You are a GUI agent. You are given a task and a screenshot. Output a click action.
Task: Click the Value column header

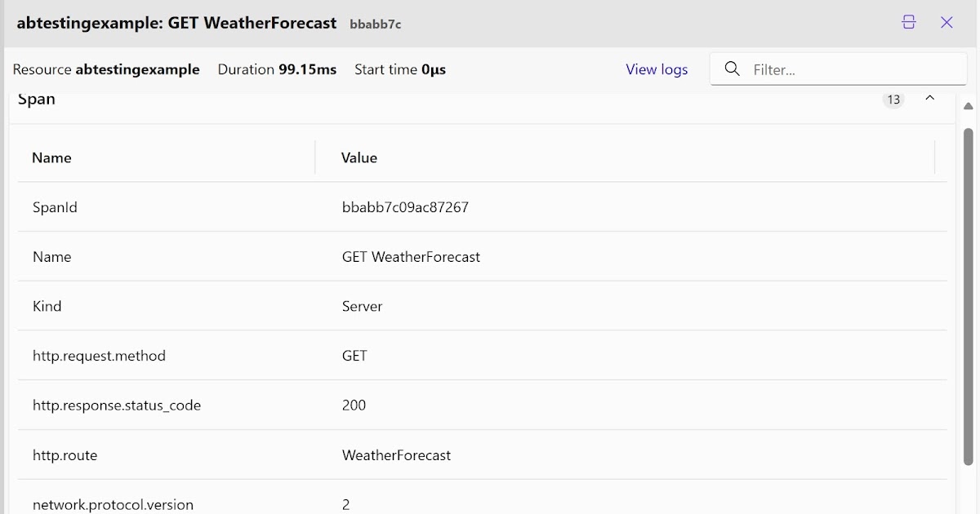coord(359,157)
